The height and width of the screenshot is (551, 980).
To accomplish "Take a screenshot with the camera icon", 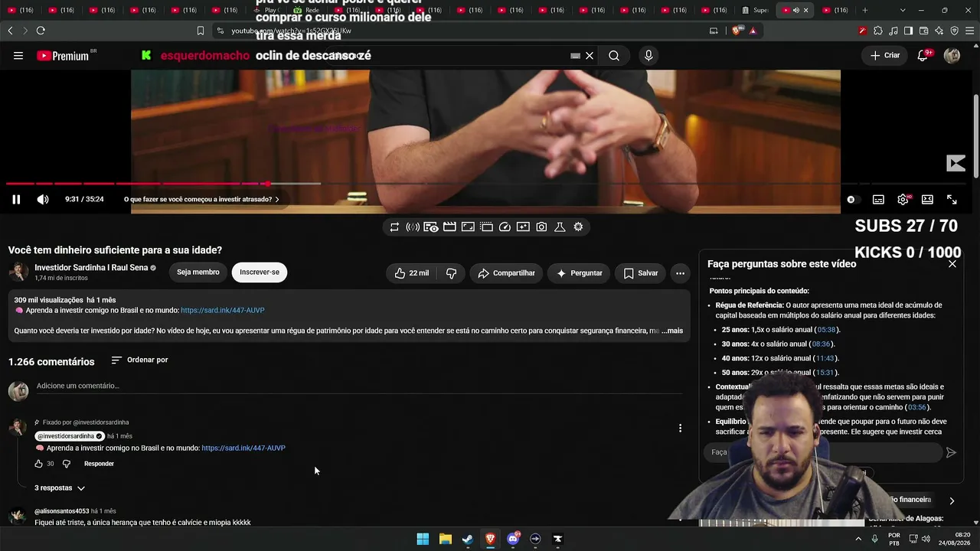I will tap(541, 227).
